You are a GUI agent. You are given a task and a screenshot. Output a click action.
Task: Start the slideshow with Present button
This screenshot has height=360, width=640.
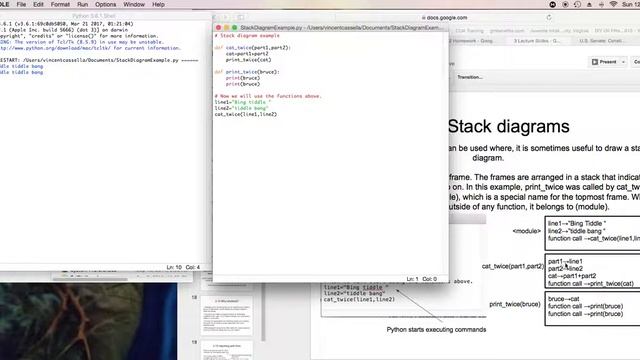coord(604,62)
